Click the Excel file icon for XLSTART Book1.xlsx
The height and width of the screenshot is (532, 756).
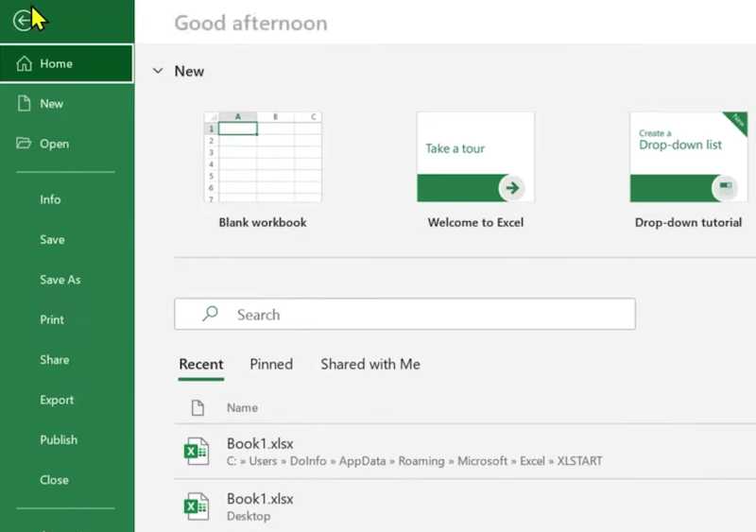pyautogui.click(x=197, y=452)
